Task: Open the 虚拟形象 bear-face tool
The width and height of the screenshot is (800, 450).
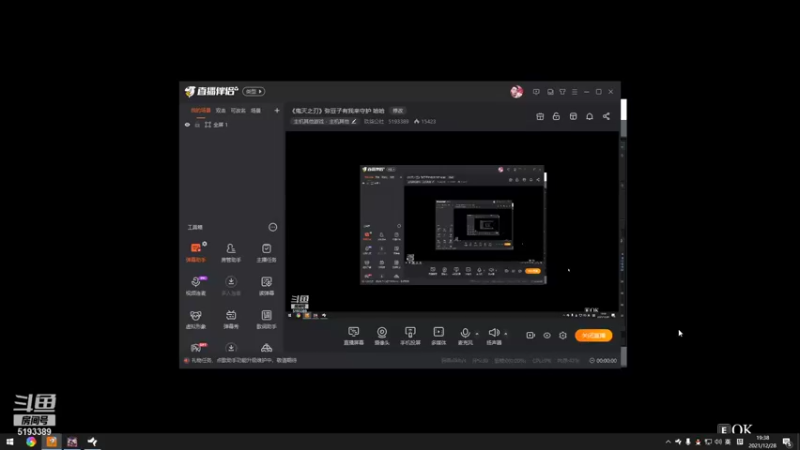Action: [x=195, y=319]
